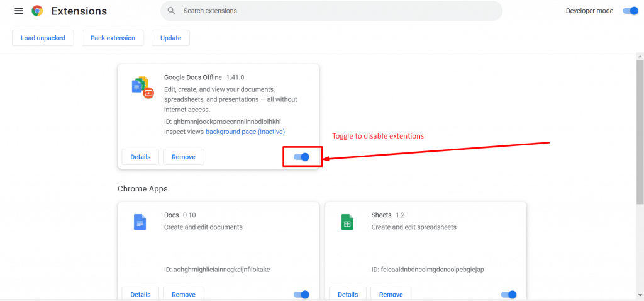Image resolution: width=644 pixels, height=301 pixels.
Task: Click the Google Docs Offline extension icon
Action: point(143,87)
